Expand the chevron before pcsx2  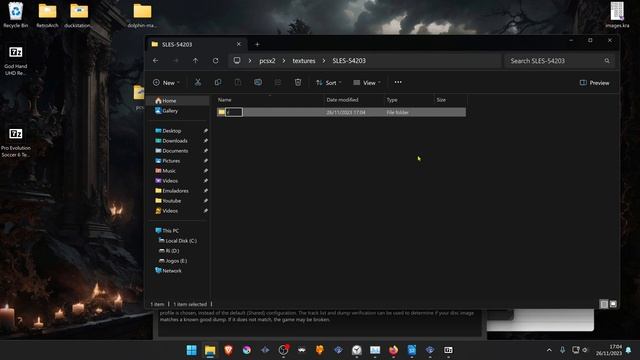tap(250, 60)
